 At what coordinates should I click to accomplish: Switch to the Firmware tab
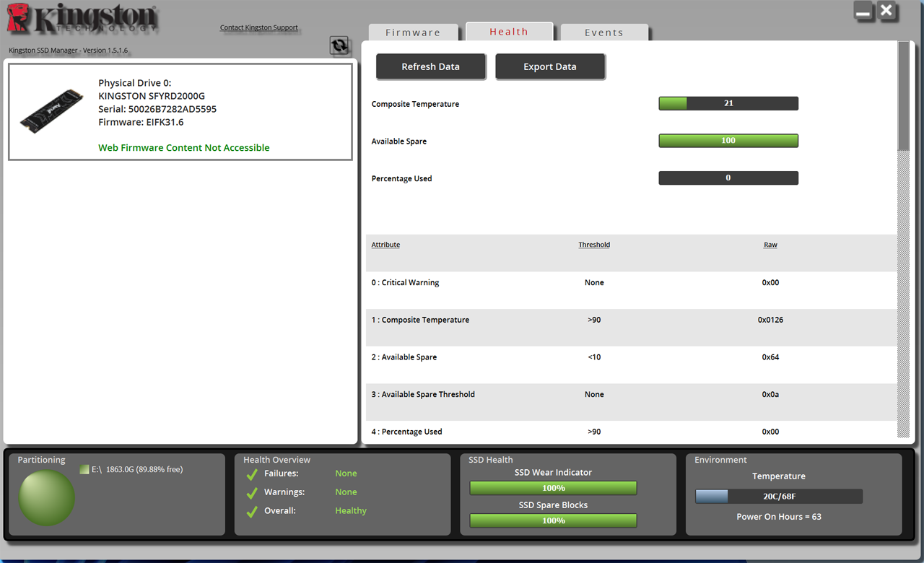[414, 32]
